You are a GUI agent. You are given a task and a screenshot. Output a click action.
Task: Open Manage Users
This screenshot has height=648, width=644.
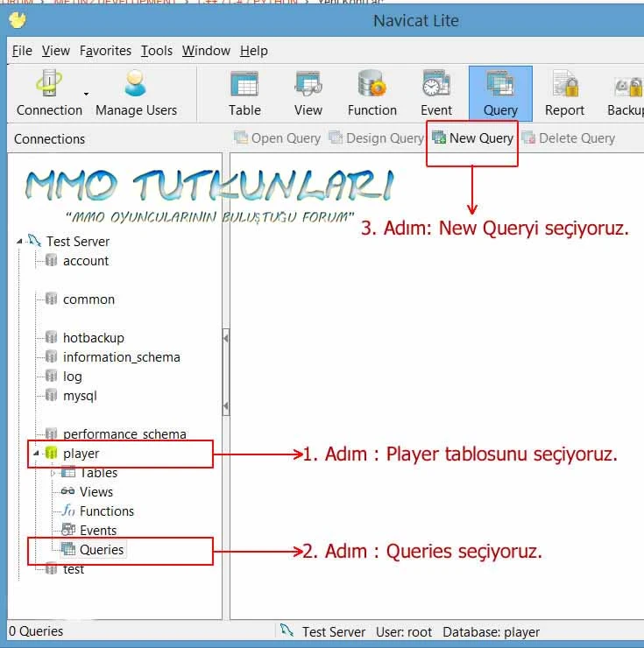pos(136,93)
